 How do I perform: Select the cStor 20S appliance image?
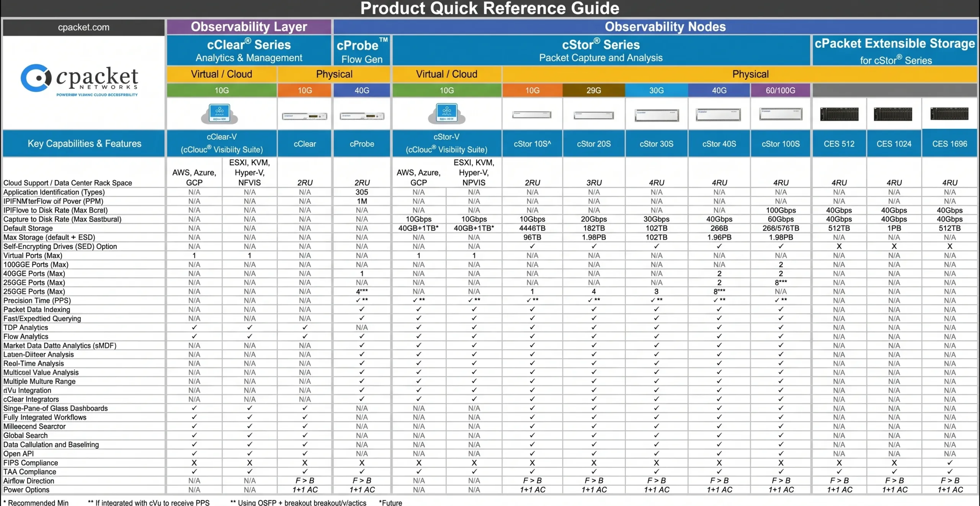pyautogui.click(x=594, y=115)
